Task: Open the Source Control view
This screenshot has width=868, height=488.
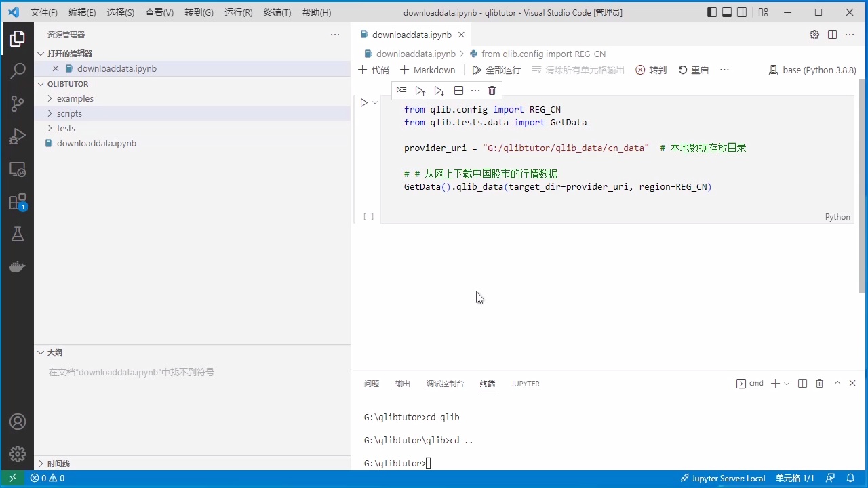Action: [18, 104]
